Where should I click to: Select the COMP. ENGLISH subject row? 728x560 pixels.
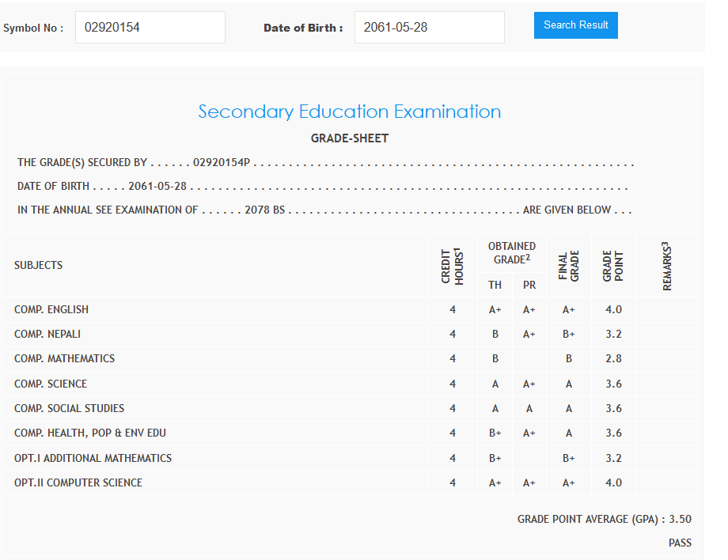51,309
